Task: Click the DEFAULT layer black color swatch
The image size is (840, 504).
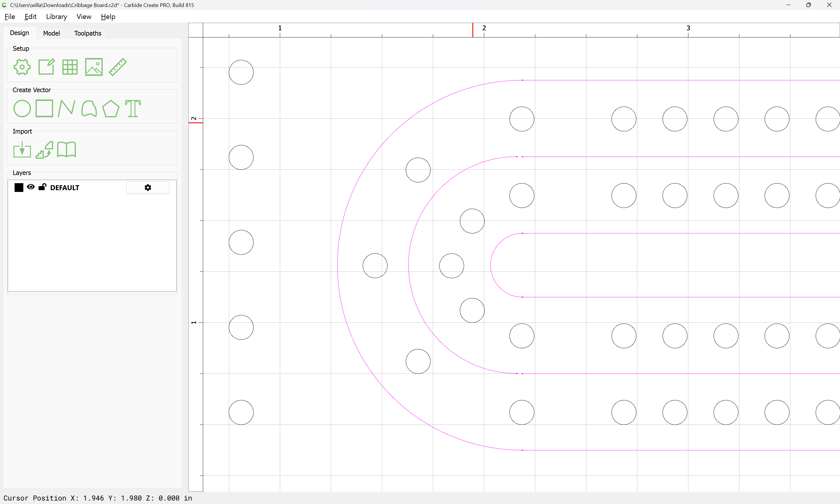Action: pyautogui.click(x=19, y=188)
